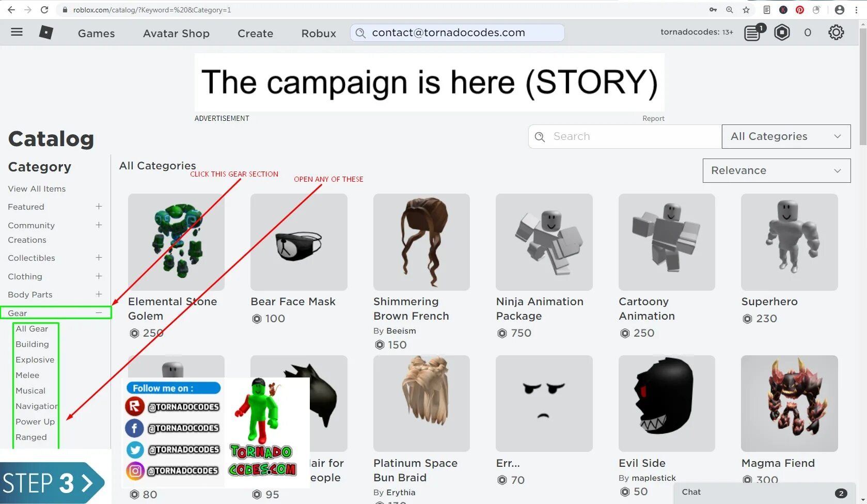This screenshot has height=504, width=867.
Task: Click the browser back arrow
Action: point(11,10)
